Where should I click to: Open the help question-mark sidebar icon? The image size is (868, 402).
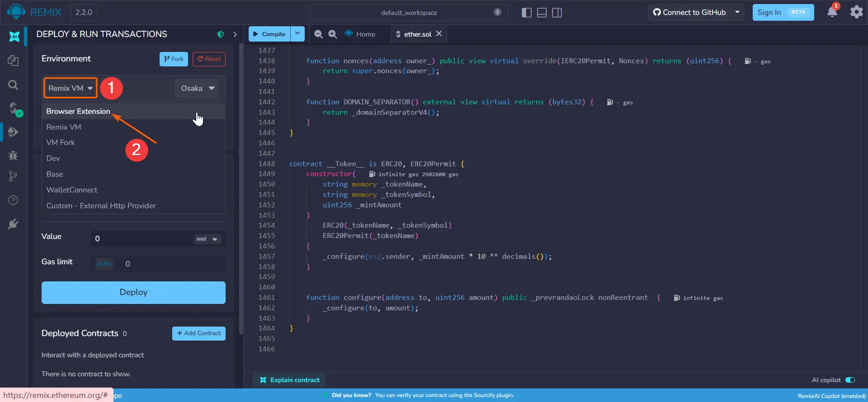[13, 200]
